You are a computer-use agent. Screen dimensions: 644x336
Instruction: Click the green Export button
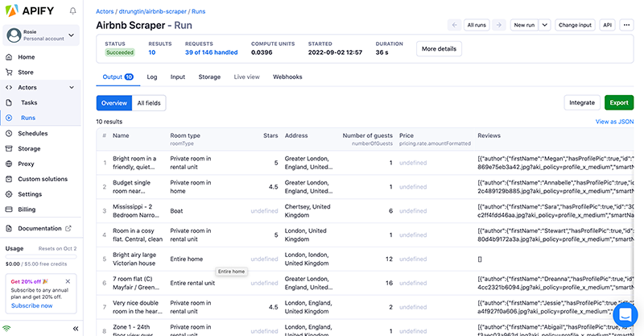click(619, 103)
